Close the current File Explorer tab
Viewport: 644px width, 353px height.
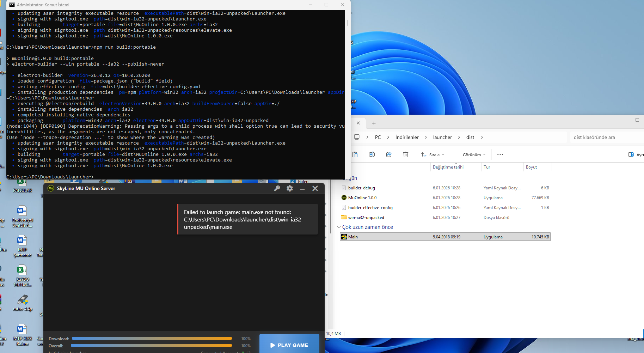point(358,123)
